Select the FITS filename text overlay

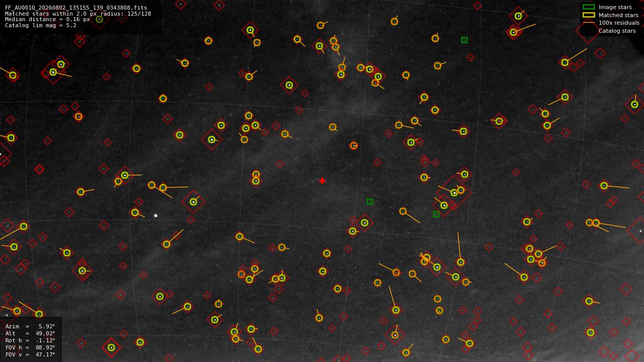[x=76, y=8]
